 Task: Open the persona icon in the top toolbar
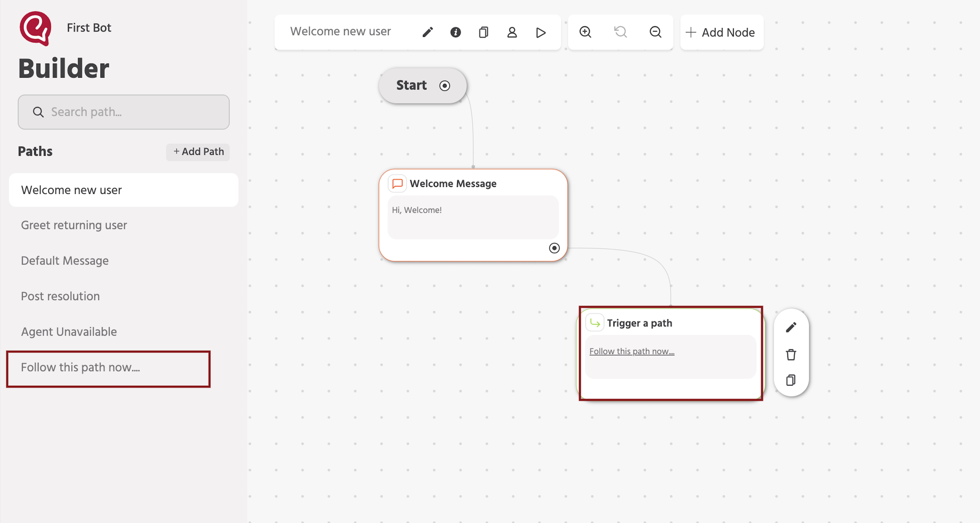pyautogui.click(x=512, y=32)
